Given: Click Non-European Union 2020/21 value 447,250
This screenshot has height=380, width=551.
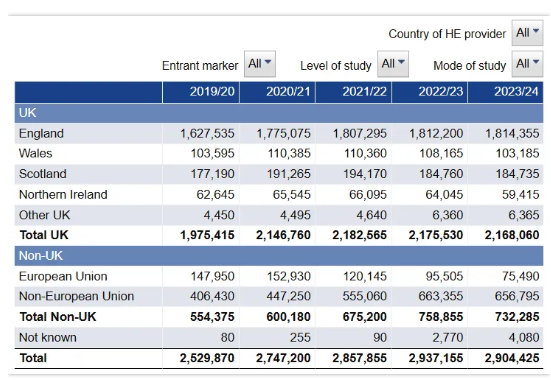Looking at the screenshot, I should coord(289,296).
